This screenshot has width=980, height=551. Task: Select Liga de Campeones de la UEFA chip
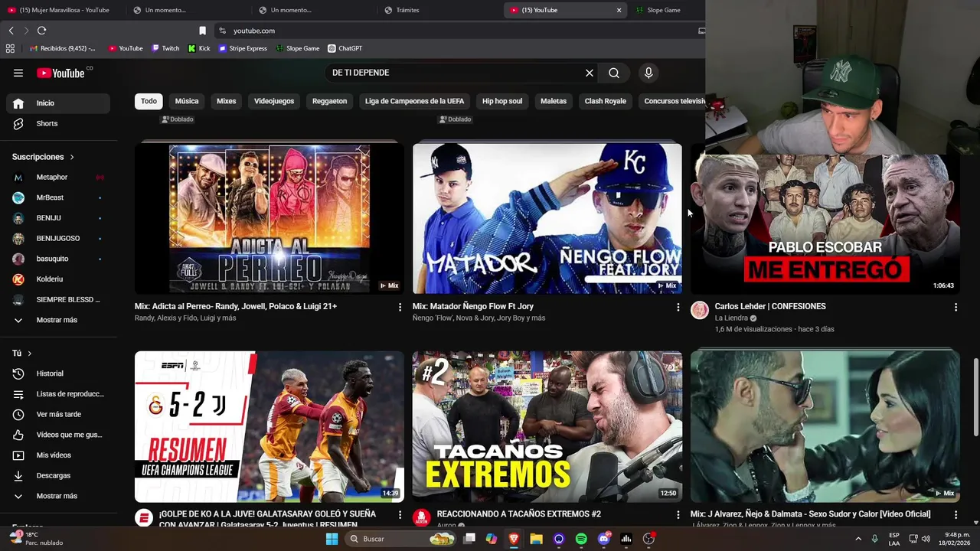pyautogui.click(x=414, y=101)
